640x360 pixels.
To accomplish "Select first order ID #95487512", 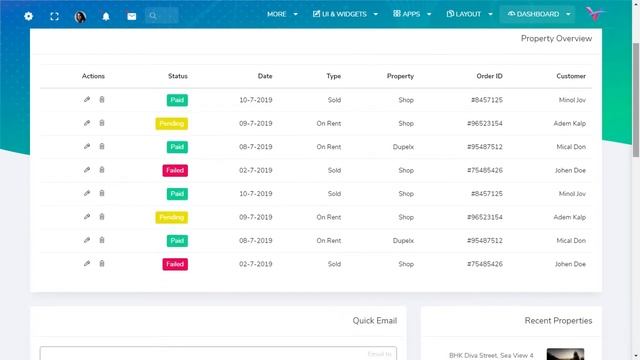I will click(484, 147).
